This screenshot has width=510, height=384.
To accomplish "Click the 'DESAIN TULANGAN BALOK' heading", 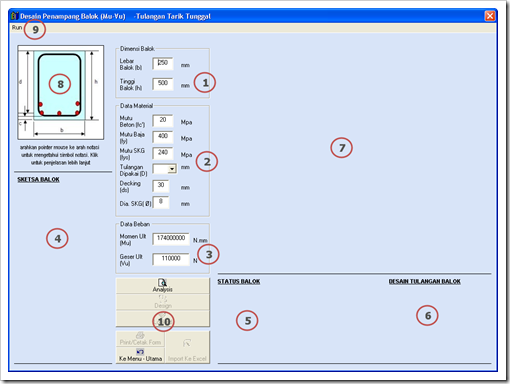I will coord(425,282).
